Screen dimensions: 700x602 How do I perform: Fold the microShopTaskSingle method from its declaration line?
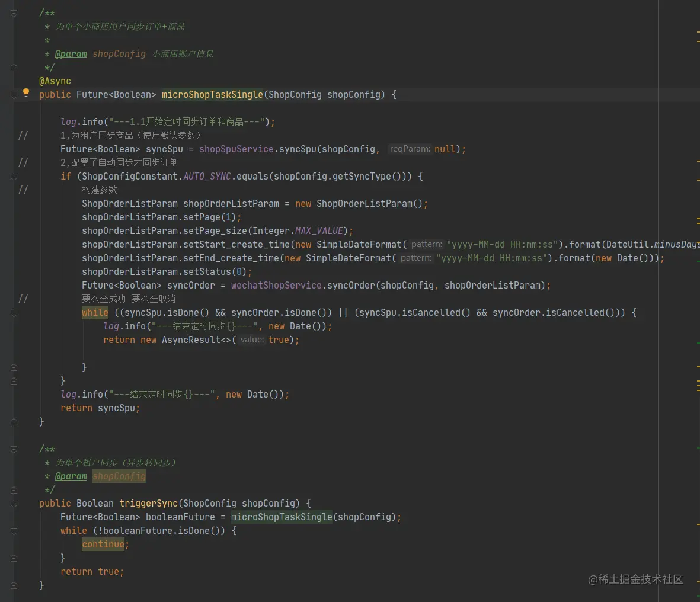pyautogui.click(x=14, y=95)
